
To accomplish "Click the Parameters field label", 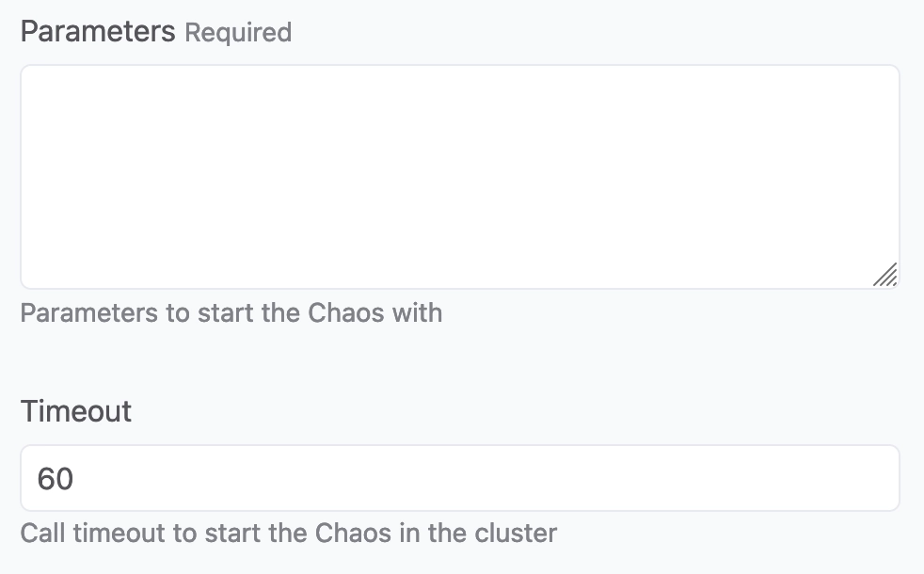I will coord(98,31).
